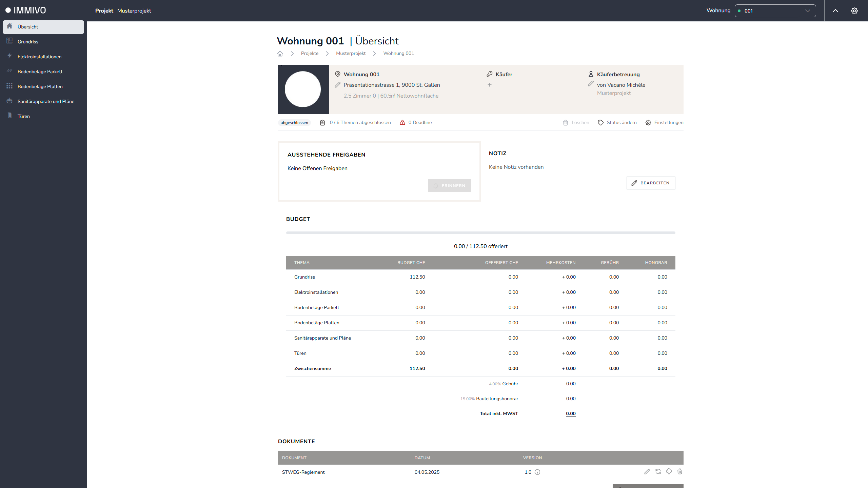Click the plus icon under Käufer
868x488 pixels.
point(489,85)
